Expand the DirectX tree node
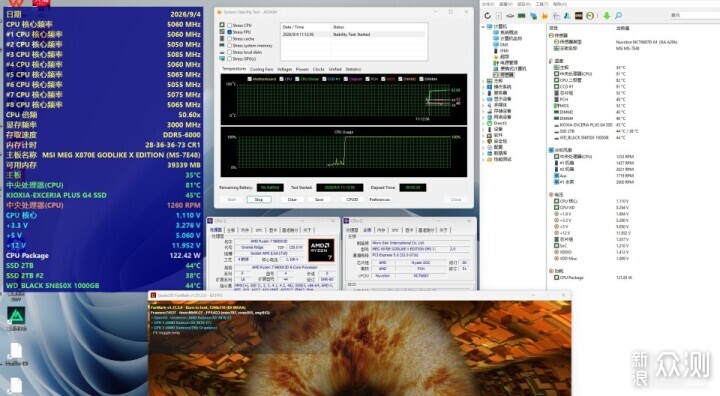The image size is (720, 396). 483,123
